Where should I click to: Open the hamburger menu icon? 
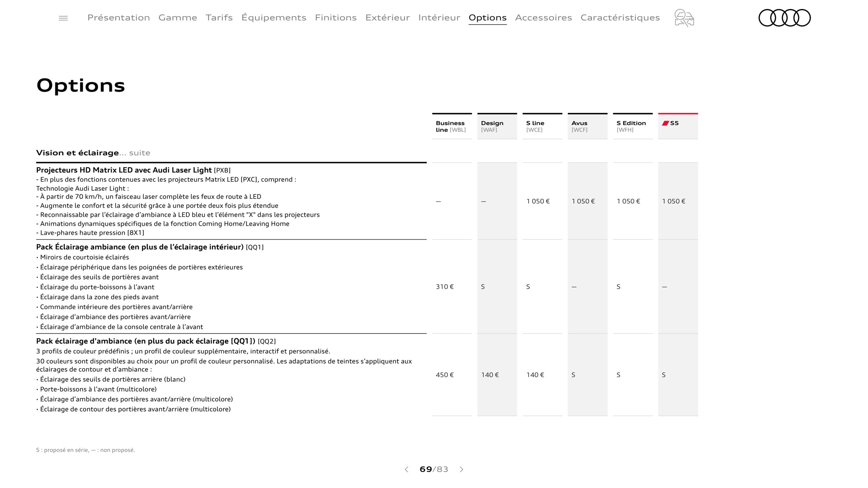pos(63,18)
